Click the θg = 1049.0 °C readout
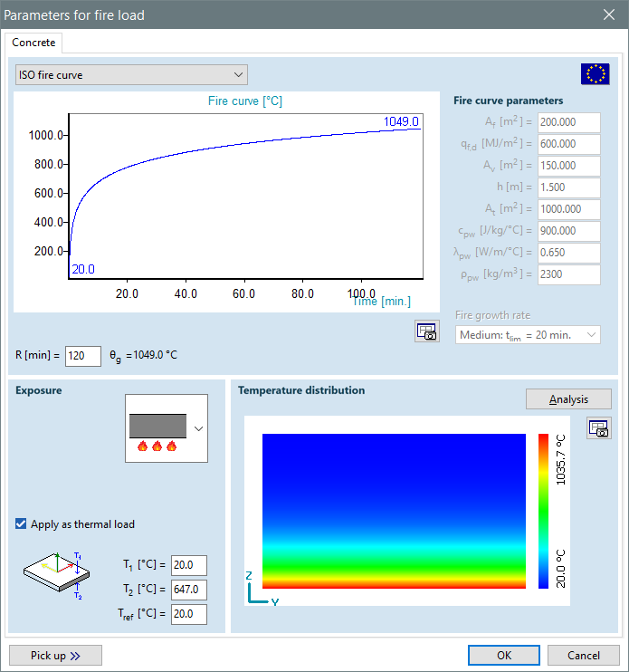 point(143,355)
